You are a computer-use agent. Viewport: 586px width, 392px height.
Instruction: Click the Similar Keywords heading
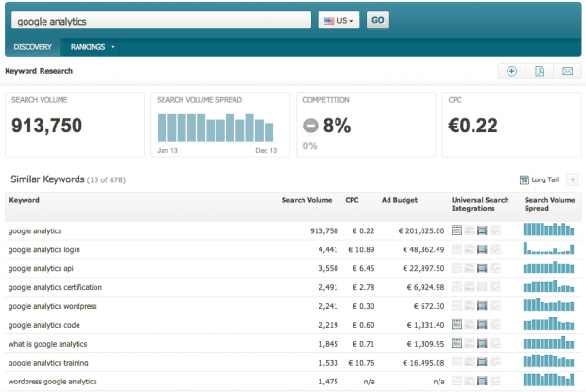(x=47, y=179)
